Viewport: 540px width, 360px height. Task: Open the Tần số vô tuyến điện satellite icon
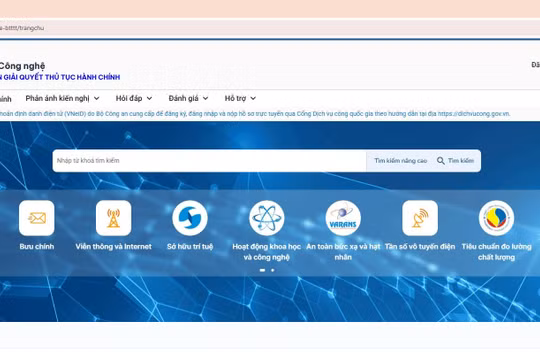tap(420, 218)
